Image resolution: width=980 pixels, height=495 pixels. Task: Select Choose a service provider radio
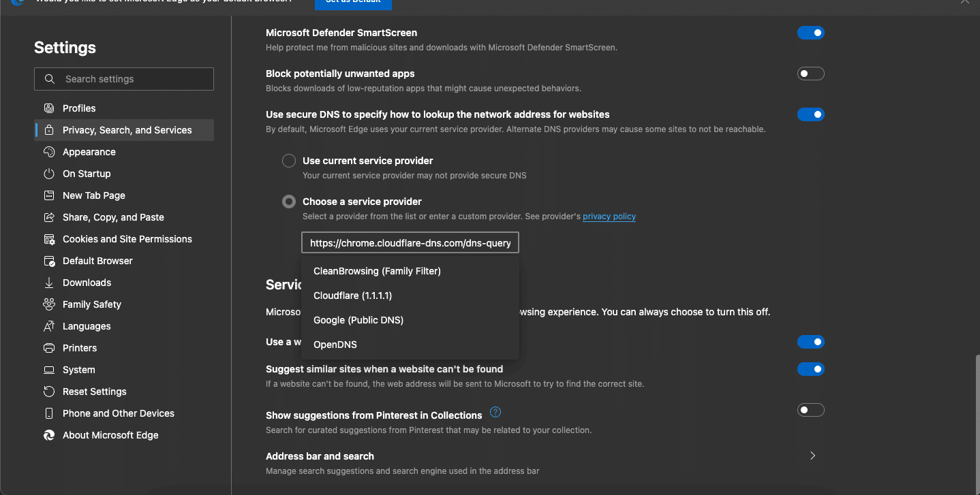coord(289,202)
